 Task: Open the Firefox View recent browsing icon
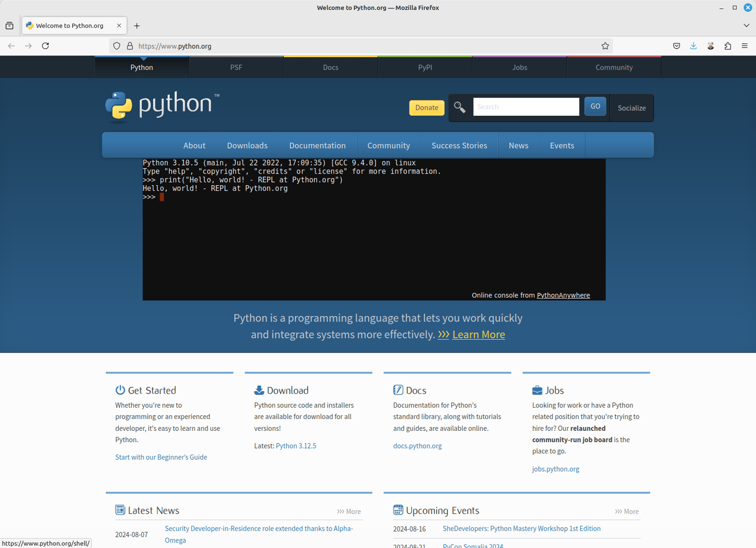9,26
